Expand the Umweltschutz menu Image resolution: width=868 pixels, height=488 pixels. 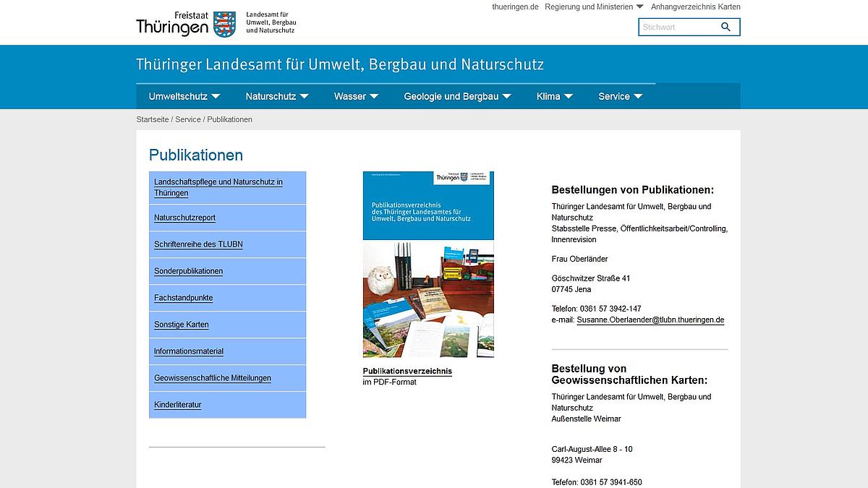184,96
